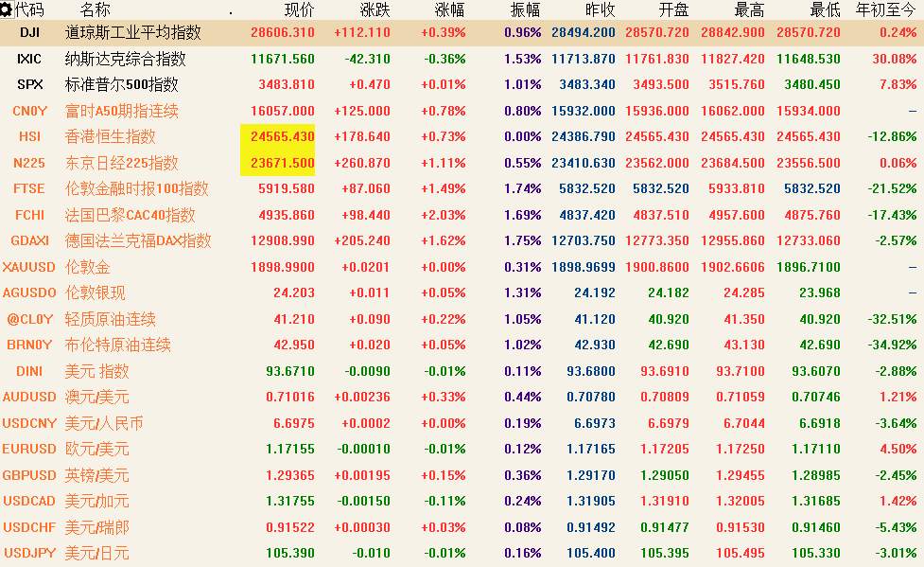Image resolution: width=924 pixels, height=567 pixels.
Task: Select the 美元 指数 row name
Action: (x=96, y=371)
